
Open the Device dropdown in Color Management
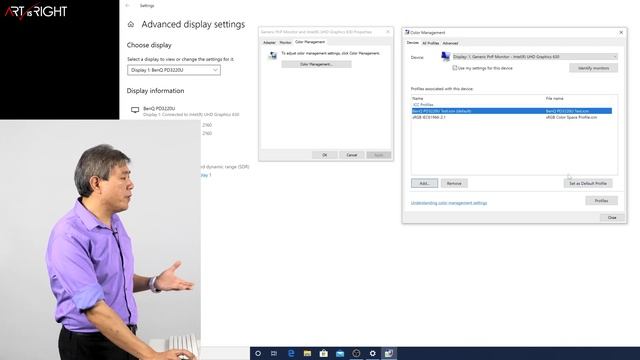[535, 57]
